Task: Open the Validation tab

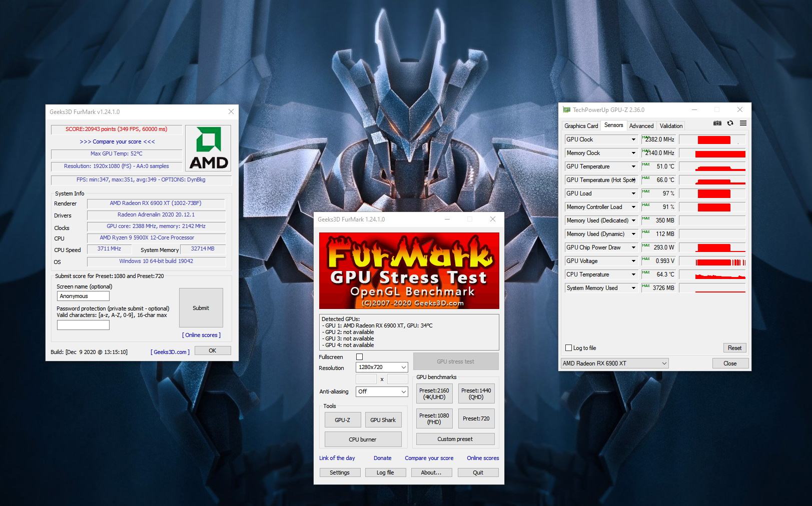Action: coord(671,126)
